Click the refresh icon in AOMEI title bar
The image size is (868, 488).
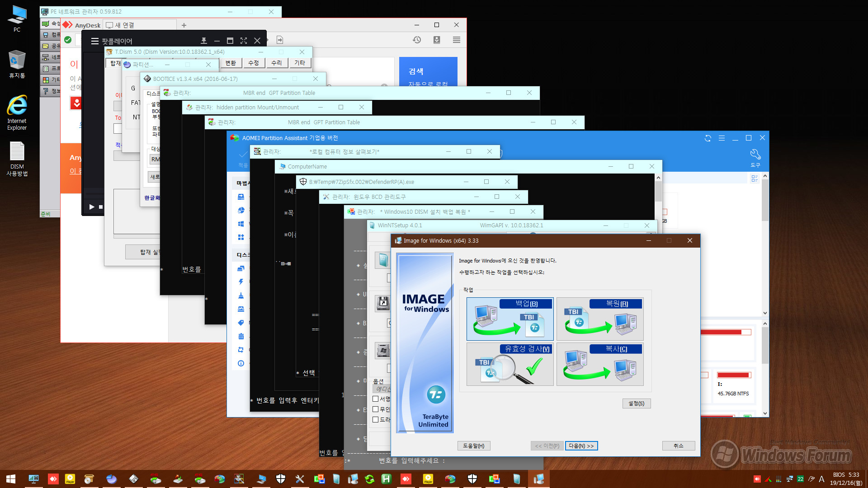pyautogui.click(x=708, y=138)
